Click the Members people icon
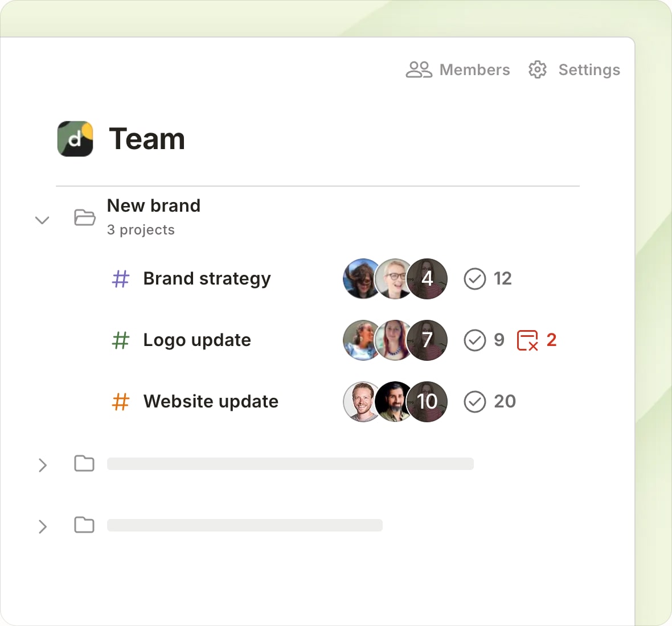672x626 pixels. [419, 69]
